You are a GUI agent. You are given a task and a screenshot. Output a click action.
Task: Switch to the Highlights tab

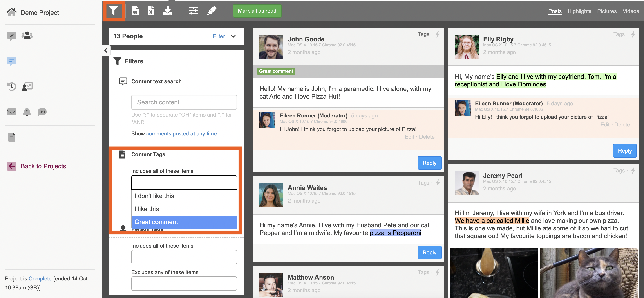pos(579,11)
